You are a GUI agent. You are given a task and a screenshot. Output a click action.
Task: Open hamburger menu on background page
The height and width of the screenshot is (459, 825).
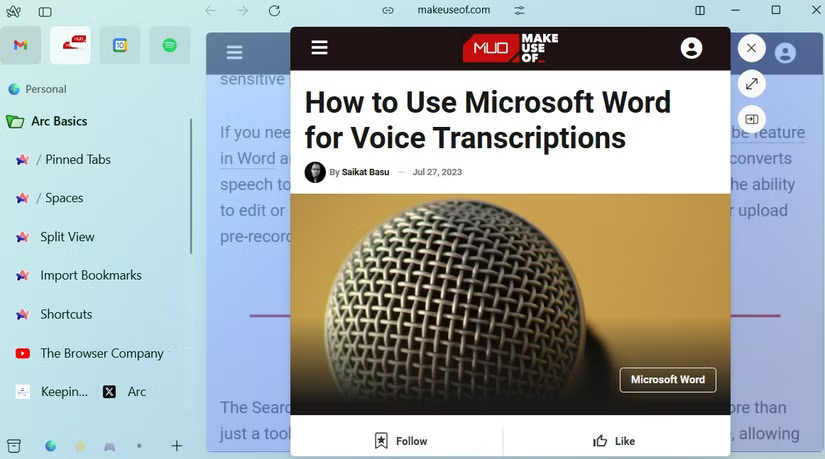(234, 53)
